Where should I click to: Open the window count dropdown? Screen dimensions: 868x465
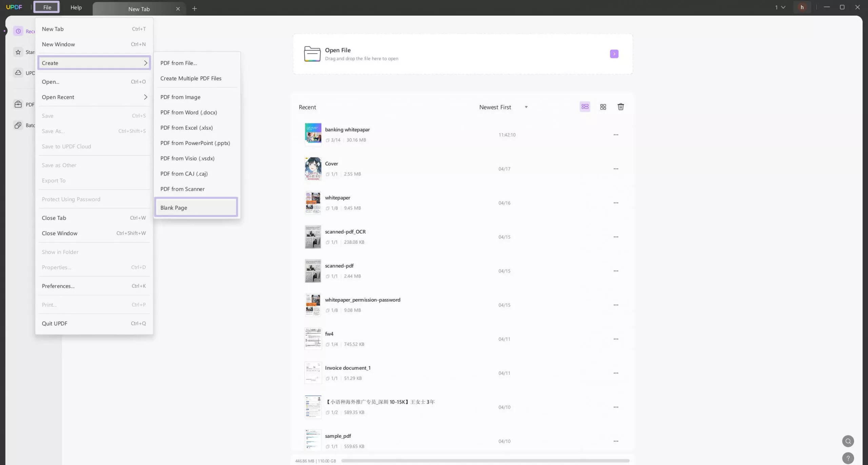coord(780,7)
